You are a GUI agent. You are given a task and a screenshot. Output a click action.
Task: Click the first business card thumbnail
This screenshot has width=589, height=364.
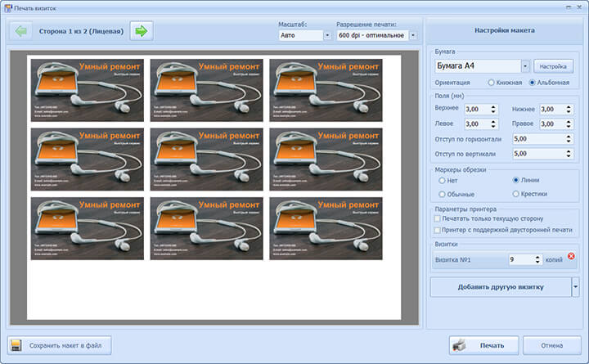[x=88, y=90]
